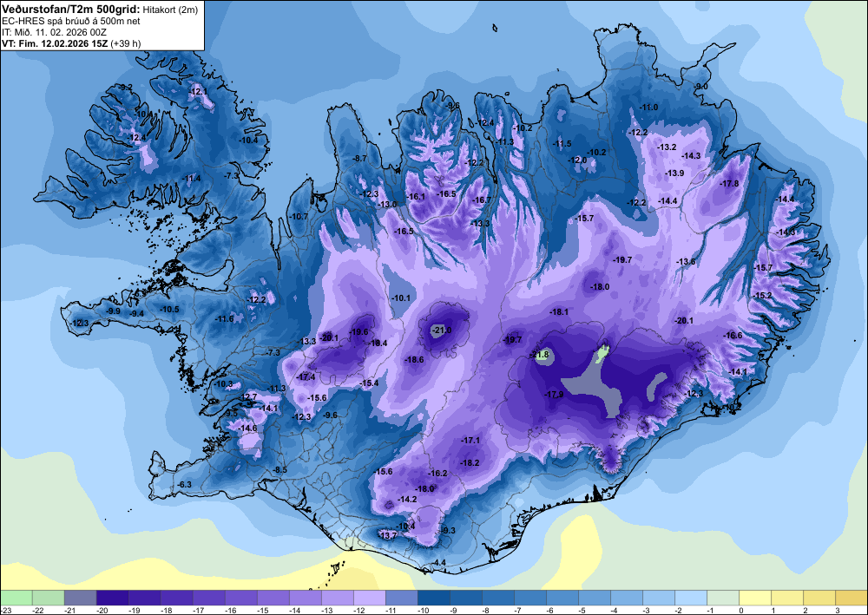
Task: Click the -18.1 temperature value
Action: pos(559,312)
